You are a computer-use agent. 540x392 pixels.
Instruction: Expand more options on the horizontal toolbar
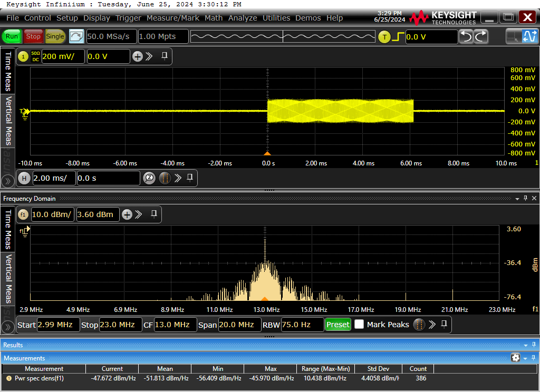[x=178, y=178]
